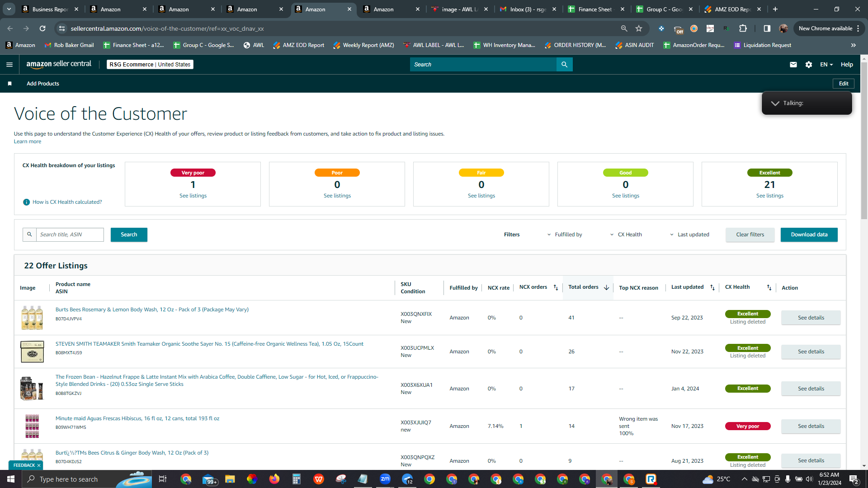Sort by CX Health column arrows
Screen dimensions: 868x488
click(769, 287)
